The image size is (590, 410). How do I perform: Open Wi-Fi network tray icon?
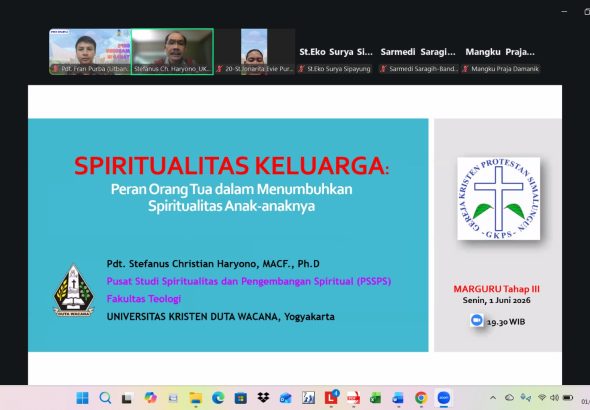tap(542, 398)
